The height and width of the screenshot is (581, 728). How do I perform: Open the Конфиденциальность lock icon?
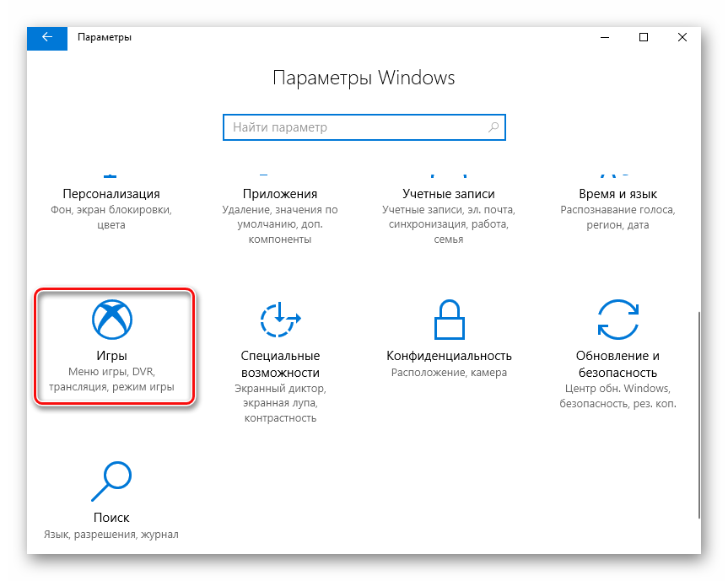(x=449, y=320)
